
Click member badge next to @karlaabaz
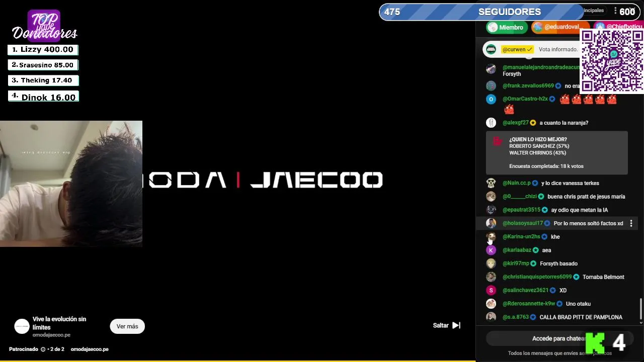[x=535, y=250]
